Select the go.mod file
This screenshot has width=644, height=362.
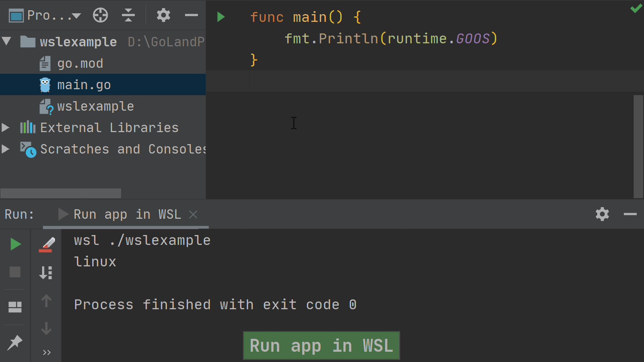[x=80, y=63]
